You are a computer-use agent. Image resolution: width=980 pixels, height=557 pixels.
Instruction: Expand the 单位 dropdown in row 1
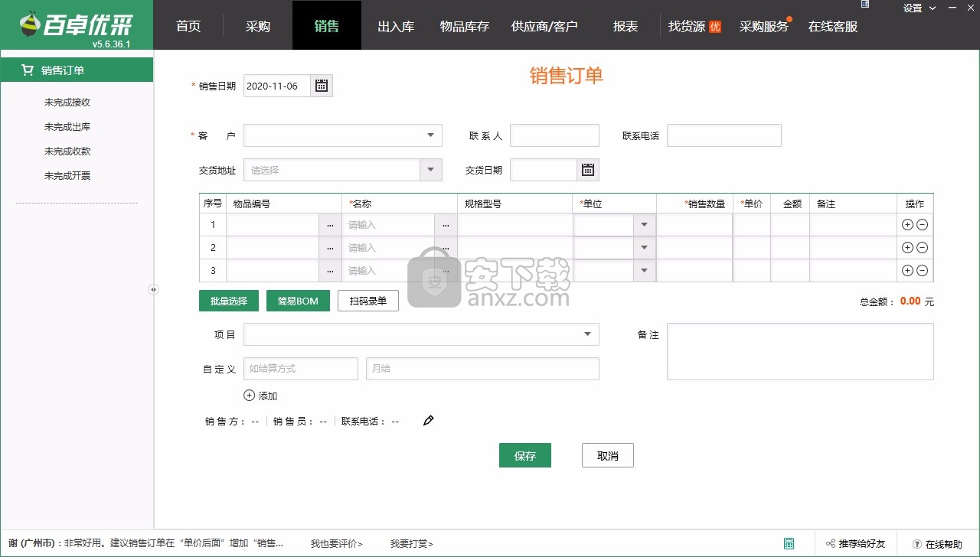click(644, 225)
